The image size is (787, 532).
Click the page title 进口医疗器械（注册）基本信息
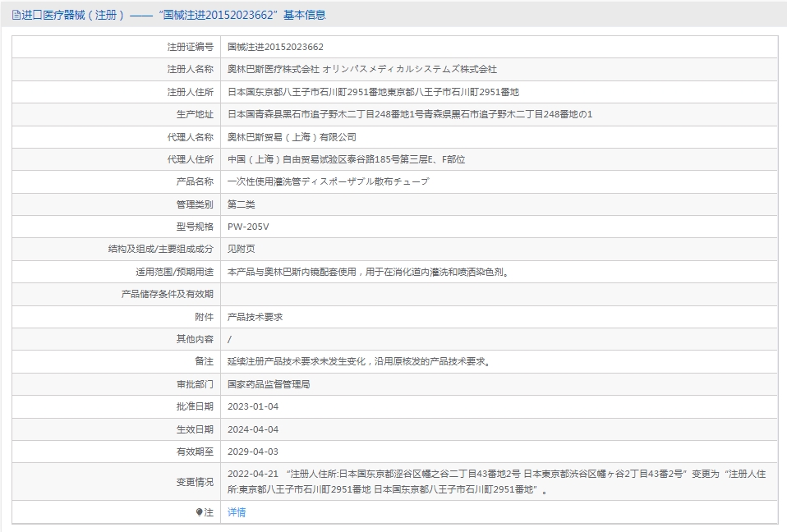click(x=173, y=15)
